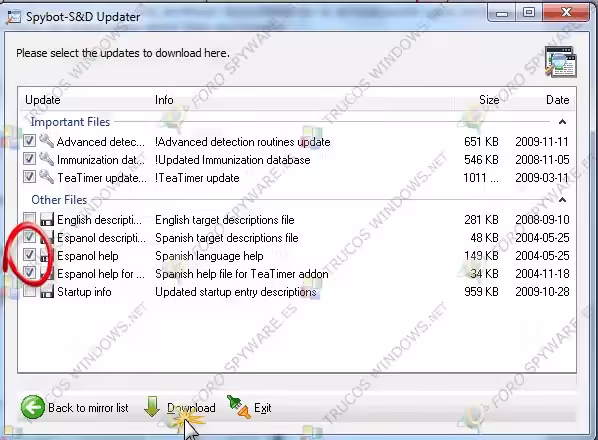Toggle Espanol help for TeaTimer checkbox
598x440 pixels.
click(29, 273)
